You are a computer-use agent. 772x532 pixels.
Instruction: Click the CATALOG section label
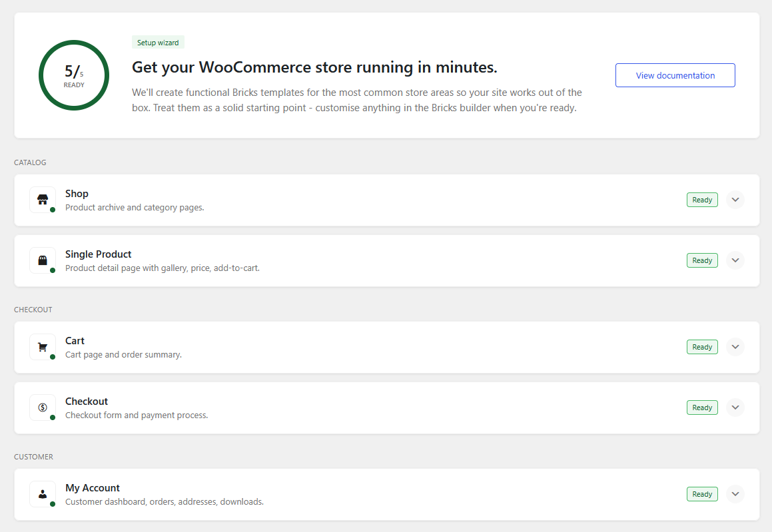point(30,162)
